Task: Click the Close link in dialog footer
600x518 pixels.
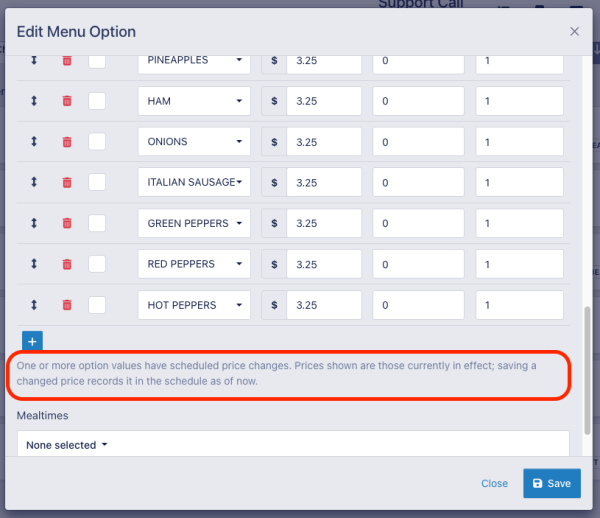Action: tap(494, 484)
